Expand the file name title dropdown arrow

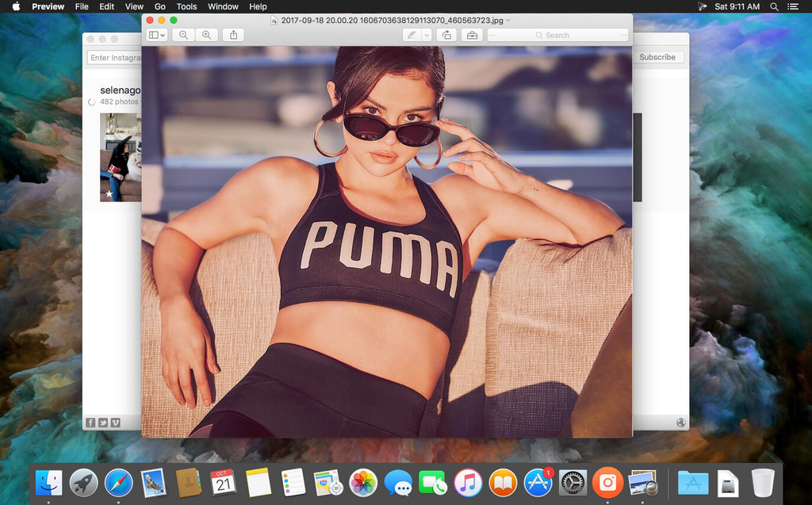coord(508,20)
